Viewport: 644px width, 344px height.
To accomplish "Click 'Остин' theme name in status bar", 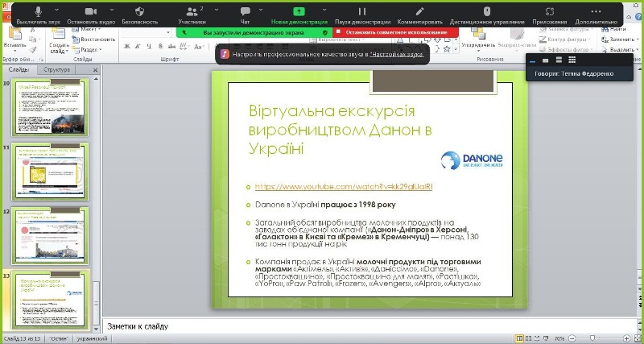I will [59, 338].
